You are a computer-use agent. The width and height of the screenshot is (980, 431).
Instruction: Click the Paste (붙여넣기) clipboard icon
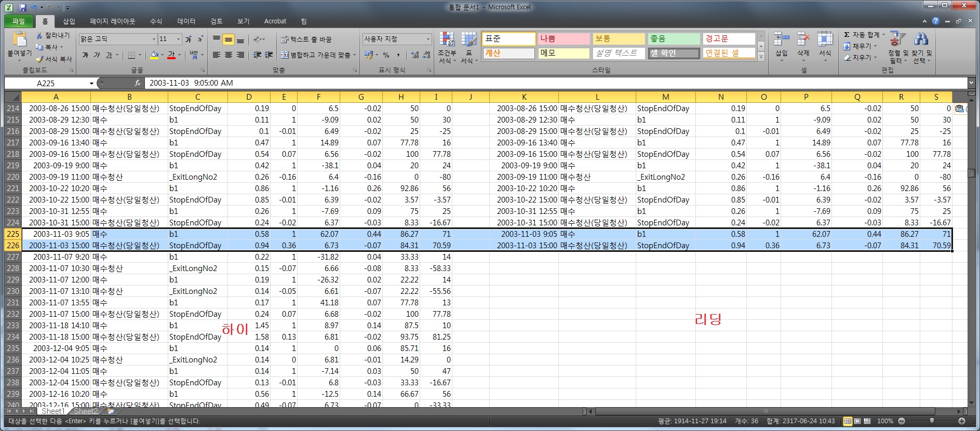pos(19,40)
